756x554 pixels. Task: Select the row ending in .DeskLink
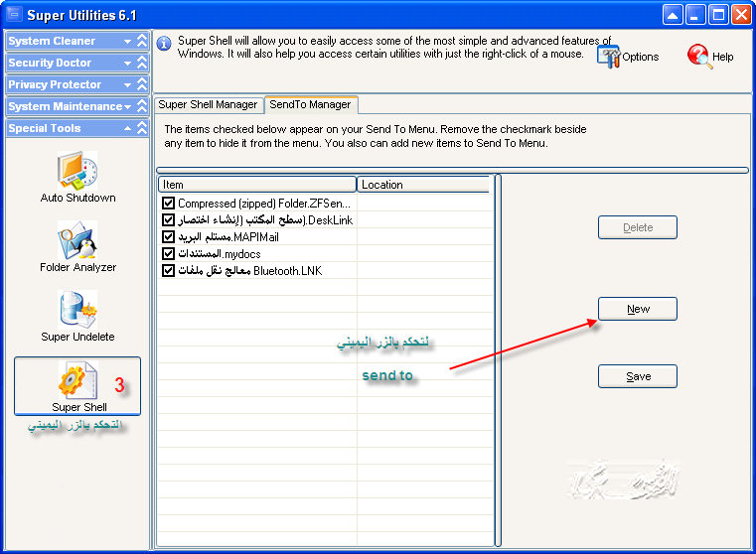point(265,220)
